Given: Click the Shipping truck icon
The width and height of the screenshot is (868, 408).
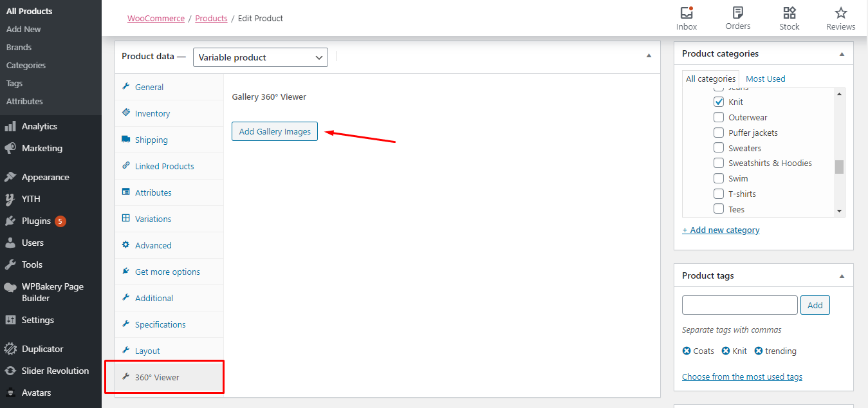Looking at the screenshot, I should 126,140.
